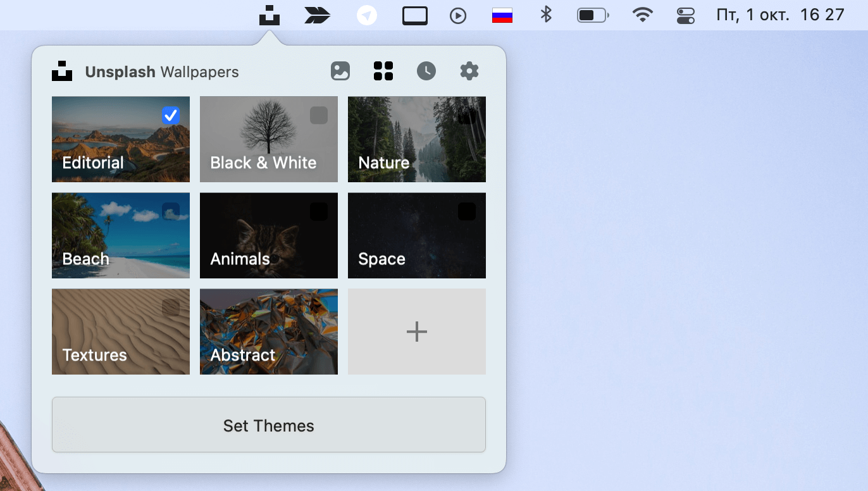This screenshot has height=491, width=868.
Task: Open the black arrow-shaped menu bar icon
Action: click(318, 15)
